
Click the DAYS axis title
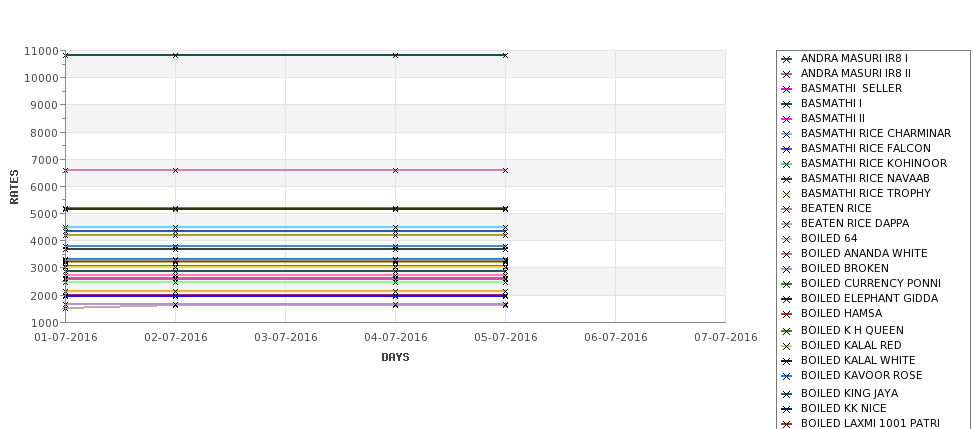[x=395, y=358]
